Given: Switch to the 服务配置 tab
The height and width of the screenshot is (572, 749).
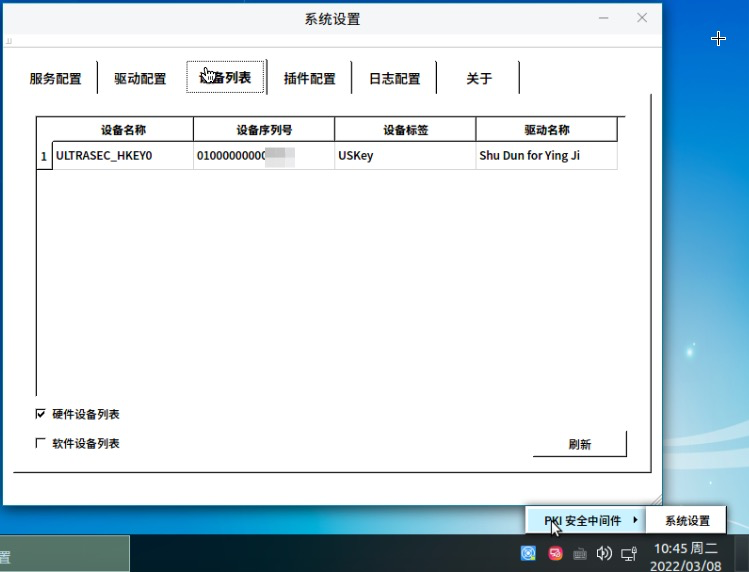Looking at the screenshot, I should click(55, 78).
